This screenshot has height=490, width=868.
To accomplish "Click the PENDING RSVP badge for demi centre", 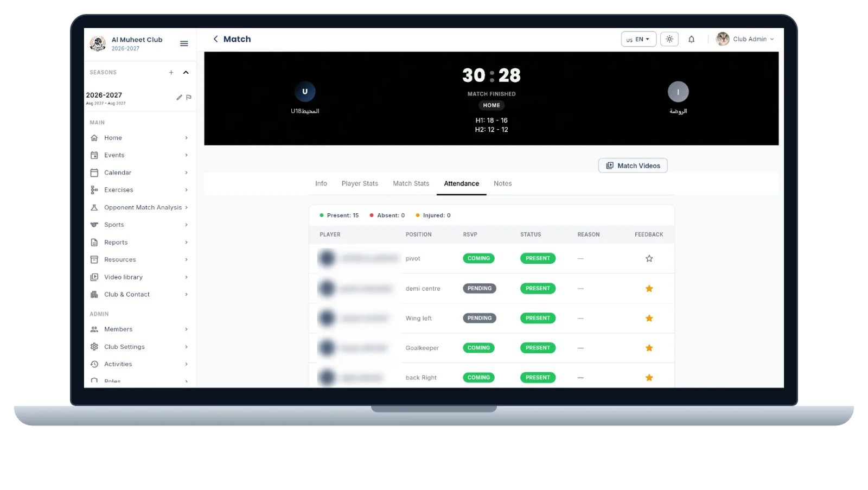I will coord(480,288).
